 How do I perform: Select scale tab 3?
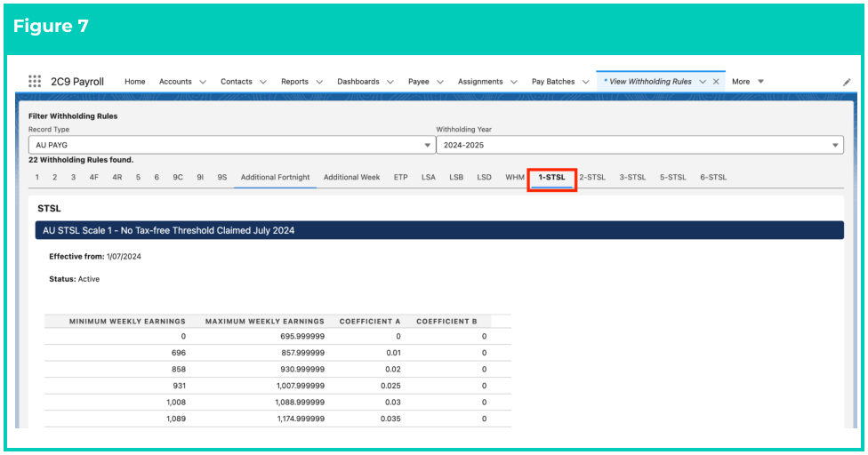[x=73, y=178]
